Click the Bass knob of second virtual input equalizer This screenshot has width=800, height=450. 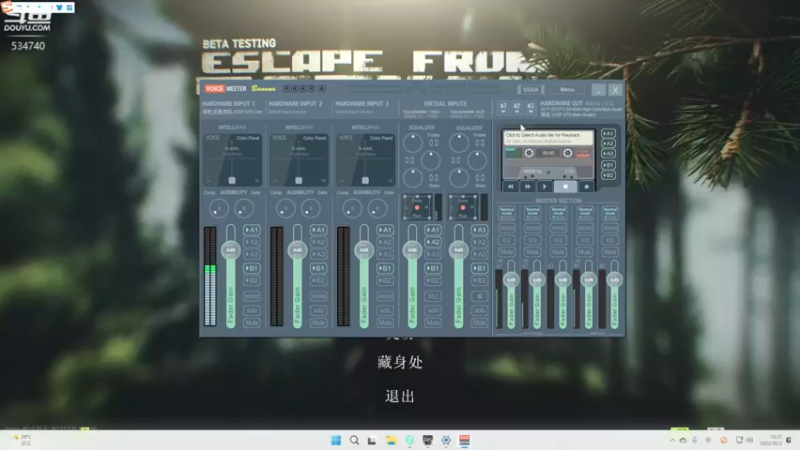coord(459,178)
